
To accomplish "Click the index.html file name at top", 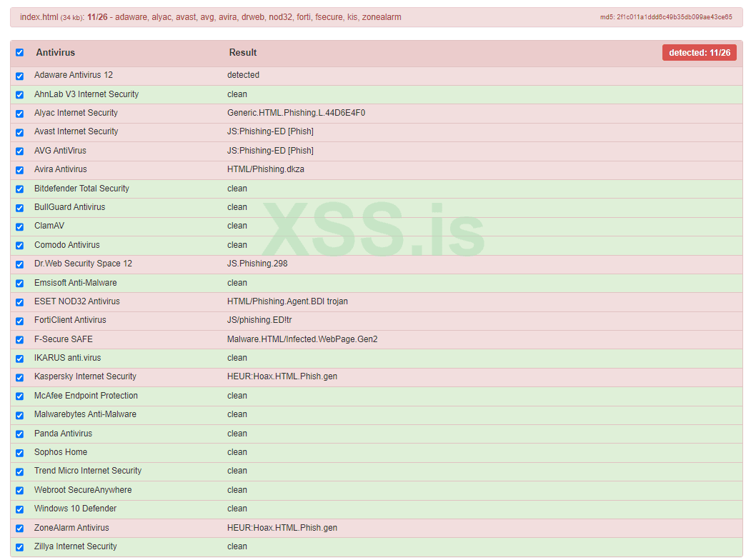I will (39, 17).
